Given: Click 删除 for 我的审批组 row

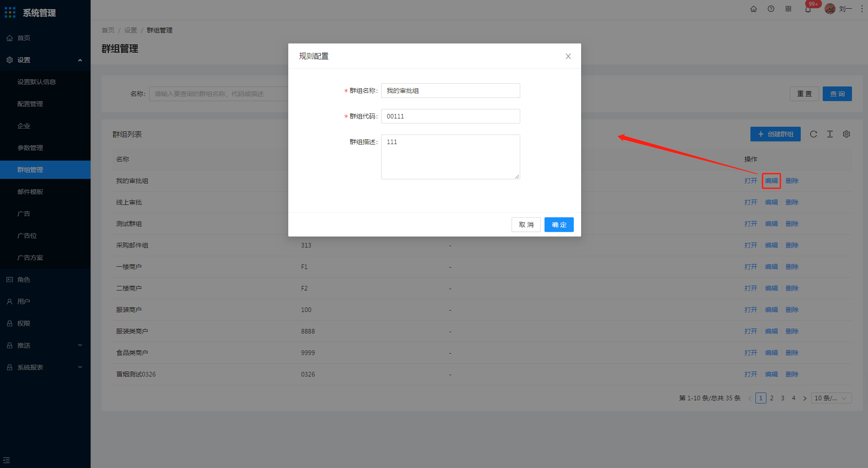Looking at the screenshot, I should point(792,181).
